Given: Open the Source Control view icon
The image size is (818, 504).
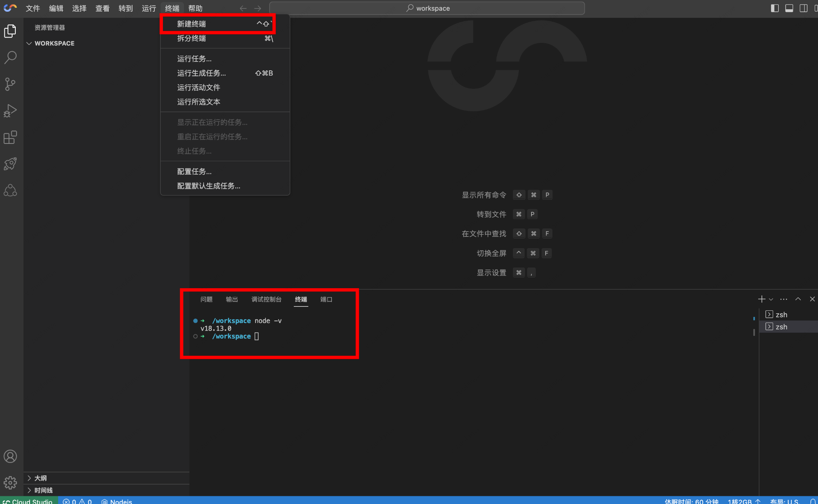Looking at the screenshot, I should click(10, 84).
